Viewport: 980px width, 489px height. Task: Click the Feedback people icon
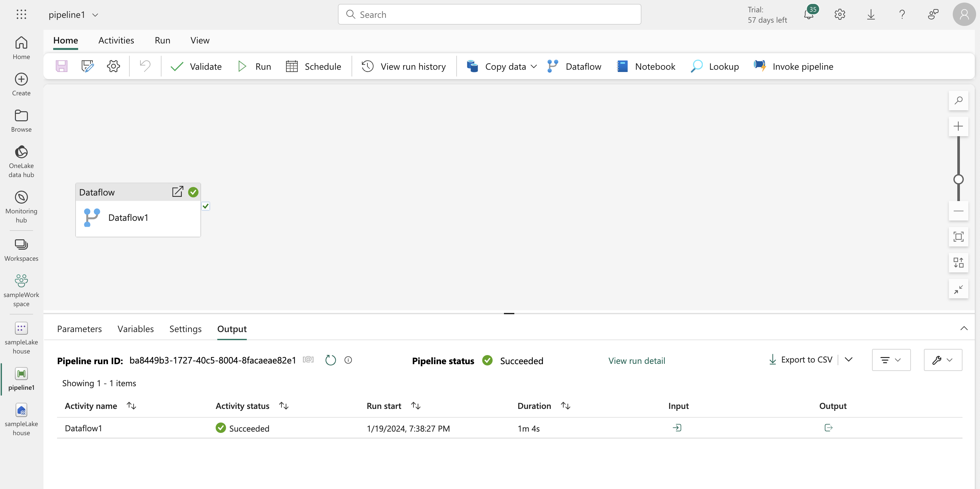(x=933, y=15)
